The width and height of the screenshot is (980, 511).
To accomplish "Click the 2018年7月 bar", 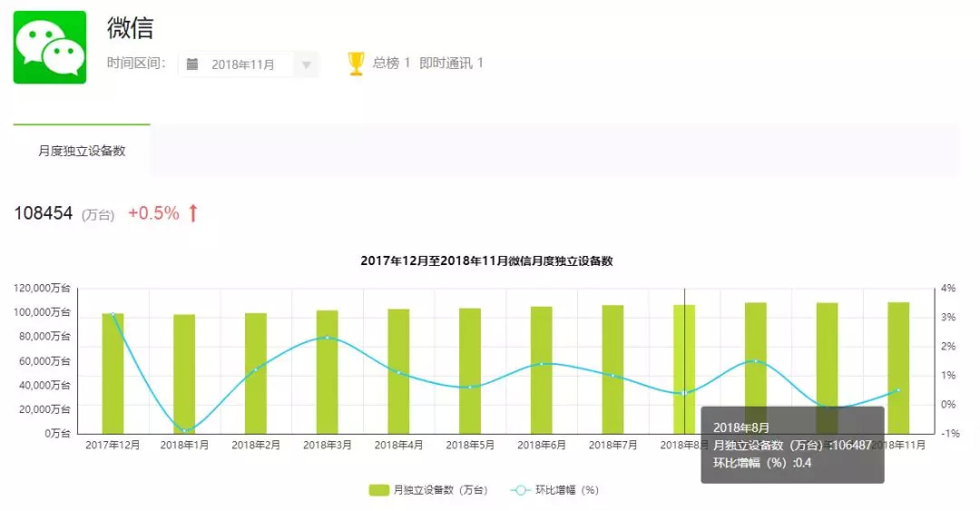I will [x=612, y=369].
